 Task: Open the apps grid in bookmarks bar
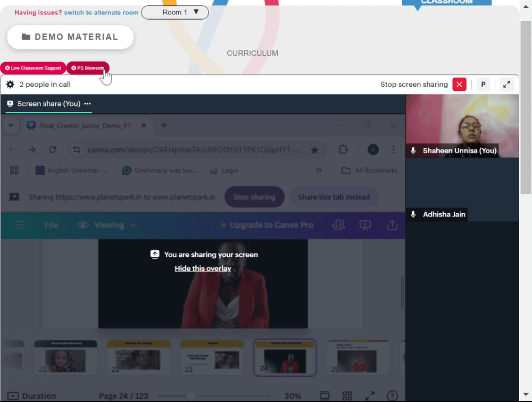pyautogui.click(x=14, y=170)
